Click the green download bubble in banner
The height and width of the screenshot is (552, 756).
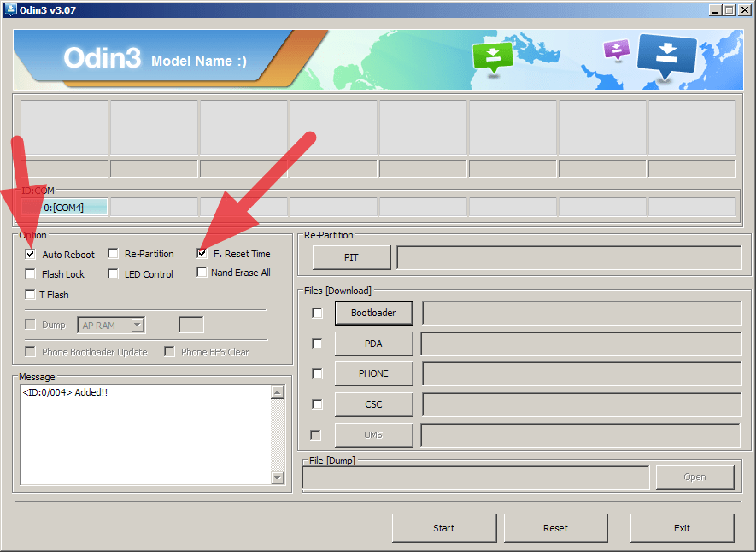(493, 57)
